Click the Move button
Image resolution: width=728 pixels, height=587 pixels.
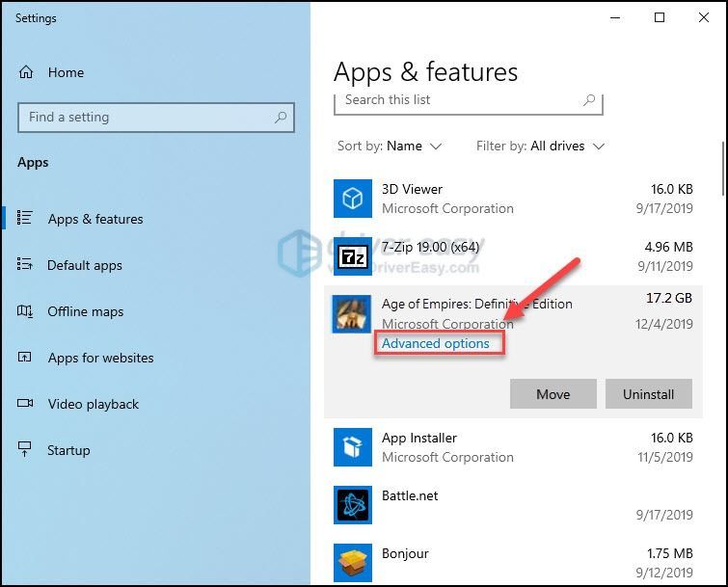[553, 394]
